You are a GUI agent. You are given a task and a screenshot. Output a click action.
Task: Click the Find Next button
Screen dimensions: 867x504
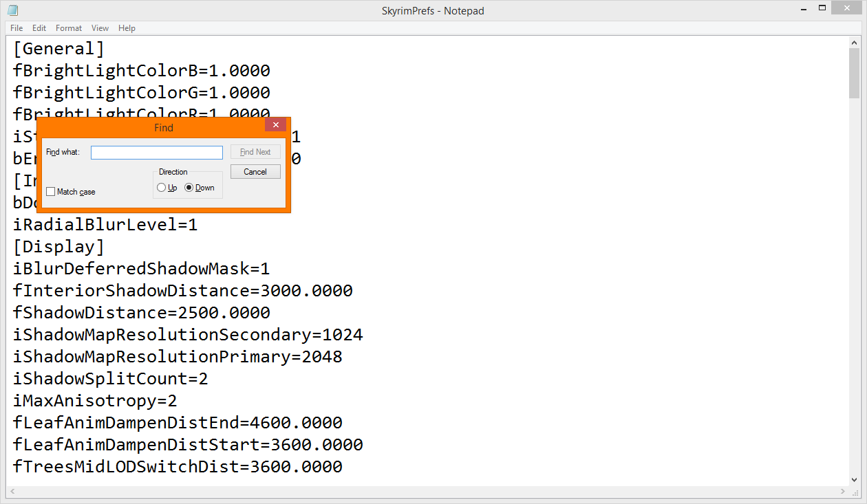(255, 152)
